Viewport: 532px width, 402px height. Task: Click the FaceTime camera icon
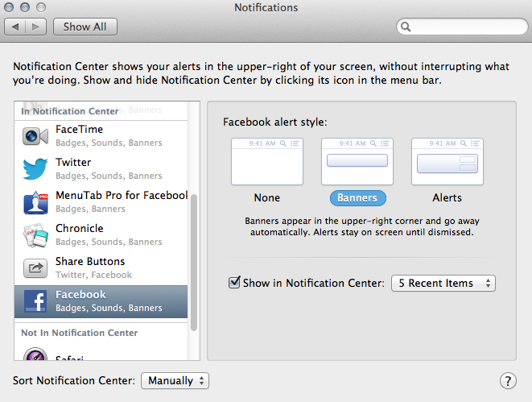click(35, 136)
